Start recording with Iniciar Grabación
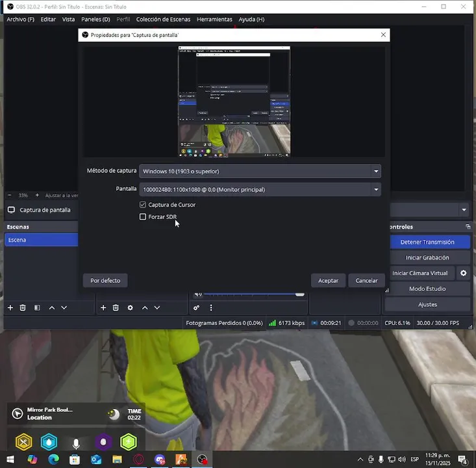Image resolution: width=476 pixels, height=468 pixels. point(430,257)
